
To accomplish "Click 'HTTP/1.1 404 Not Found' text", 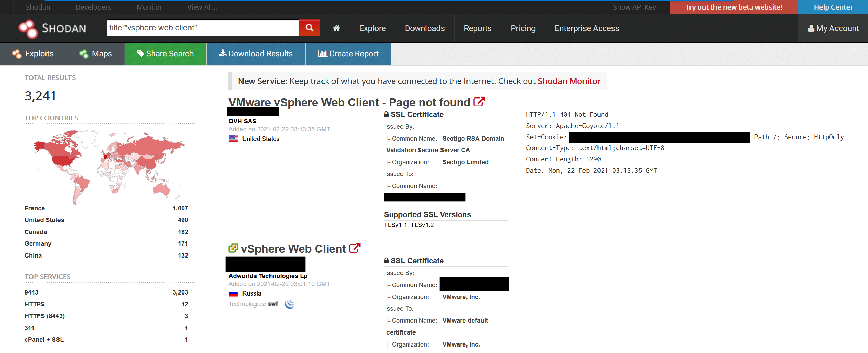I will pyautogui.click(x=567, y=114).
